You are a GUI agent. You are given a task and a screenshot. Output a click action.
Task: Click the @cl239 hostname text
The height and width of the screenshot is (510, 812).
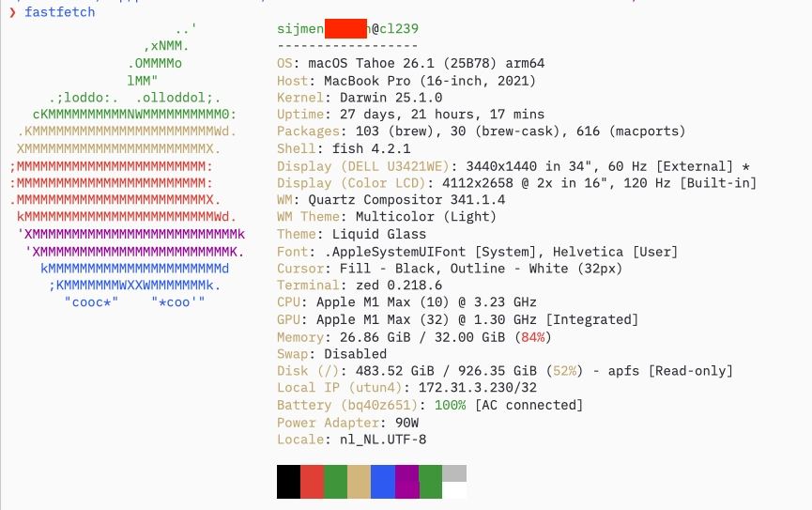pyautogui.click(x=394, y=28)
